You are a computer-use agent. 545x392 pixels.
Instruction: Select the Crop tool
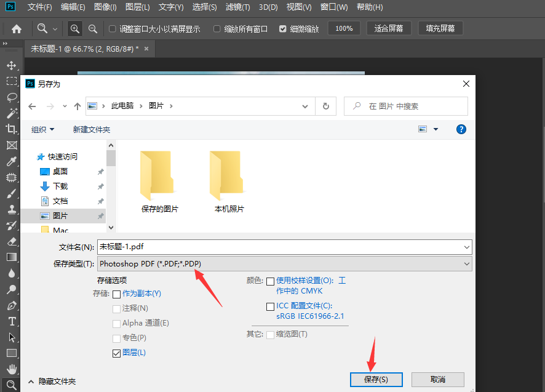(12, 129)
